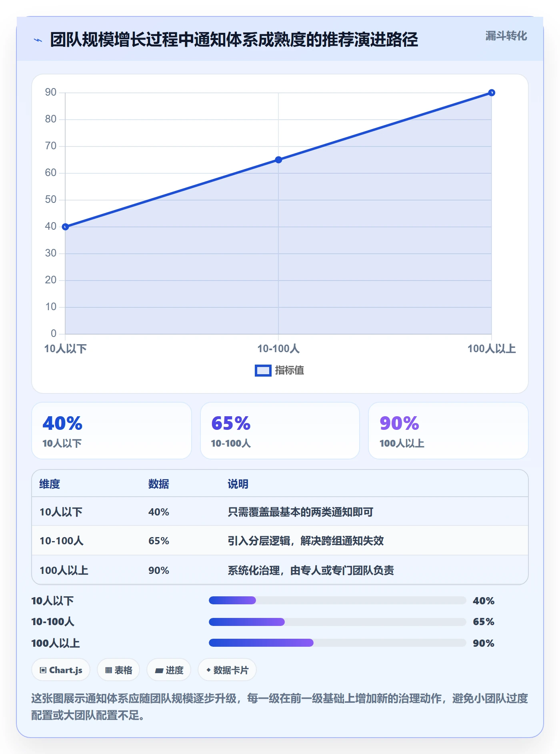Select the chart data point at 65
560x754 pixels.
click(278, 160)
